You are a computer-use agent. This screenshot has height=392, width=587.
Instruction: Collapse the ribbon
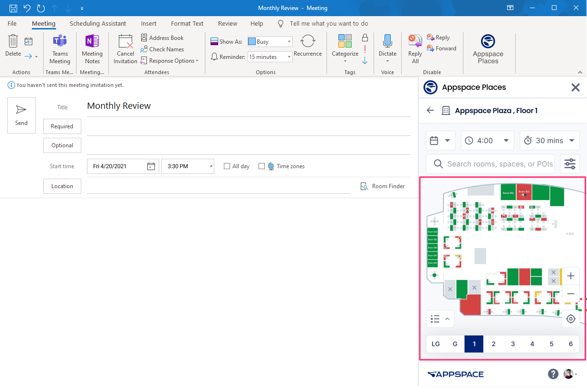click(580, 72)
